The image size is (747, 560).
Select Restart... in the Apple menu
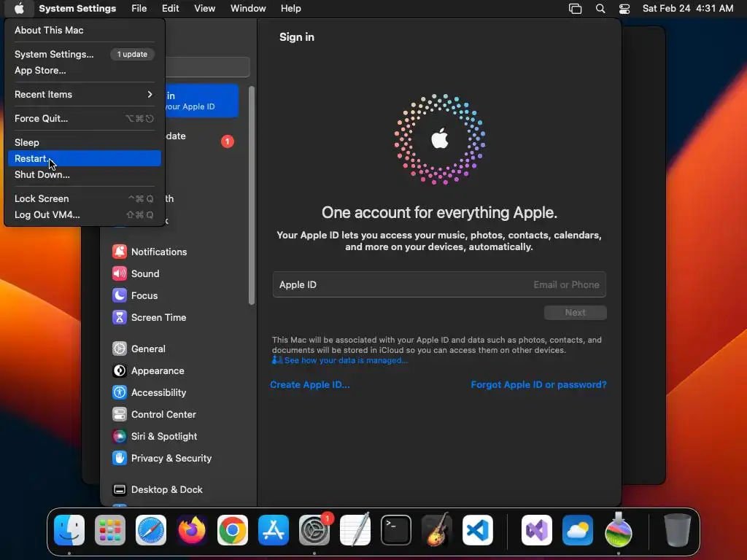[x=85, y=158]
